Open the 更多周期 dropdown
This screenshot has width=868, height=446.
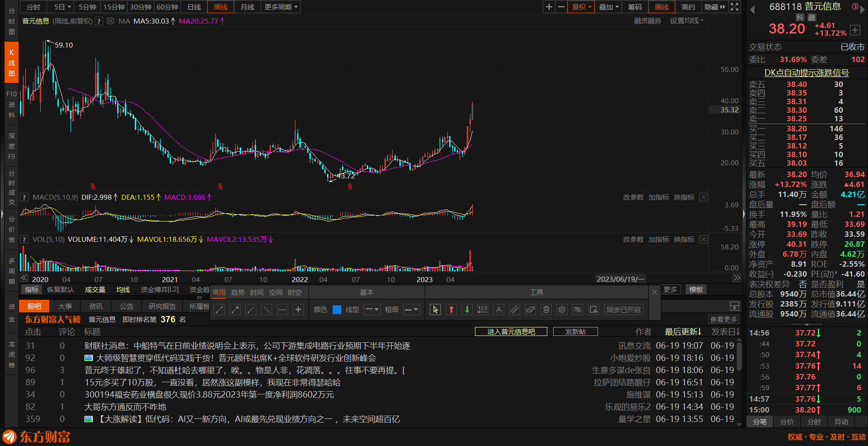[x=281, y=7]
